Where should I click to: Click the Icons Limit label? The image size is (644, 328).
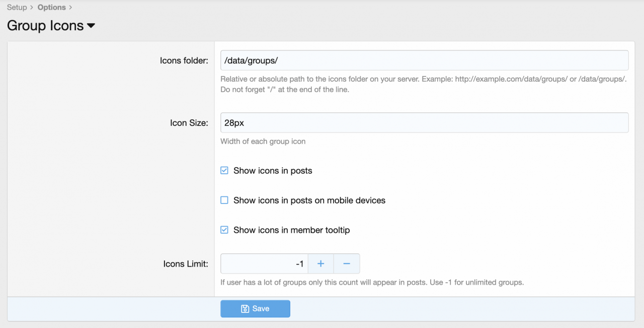pos(185,264)
